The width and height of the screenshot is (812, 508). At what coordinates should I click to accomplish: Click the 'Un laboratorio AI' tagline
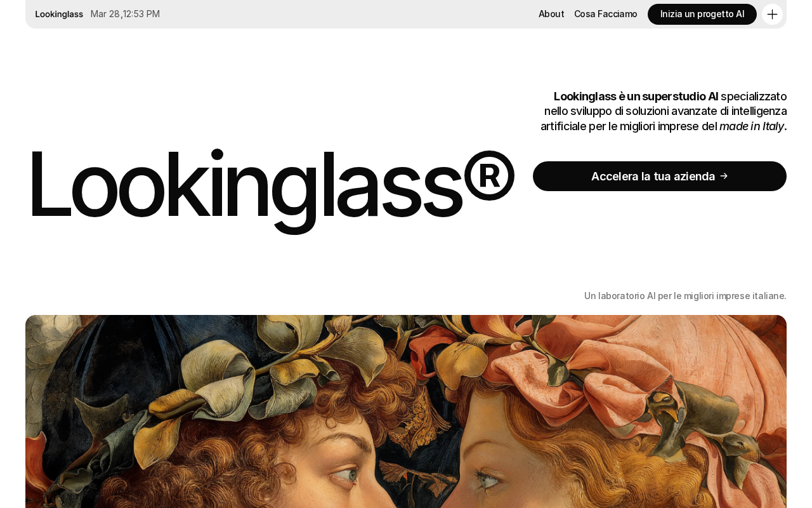(685, 296)
